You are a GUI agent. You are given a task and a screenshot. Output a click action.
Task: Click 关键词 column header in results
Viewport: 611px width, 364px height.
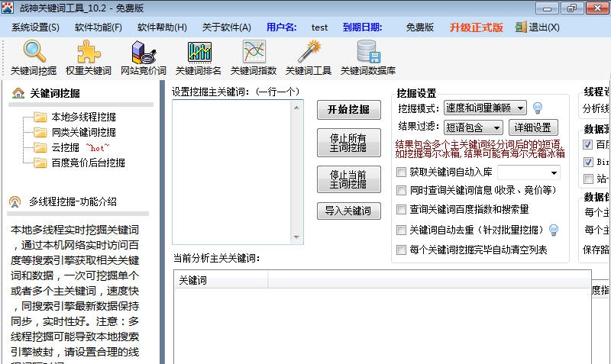pos(221,280)
